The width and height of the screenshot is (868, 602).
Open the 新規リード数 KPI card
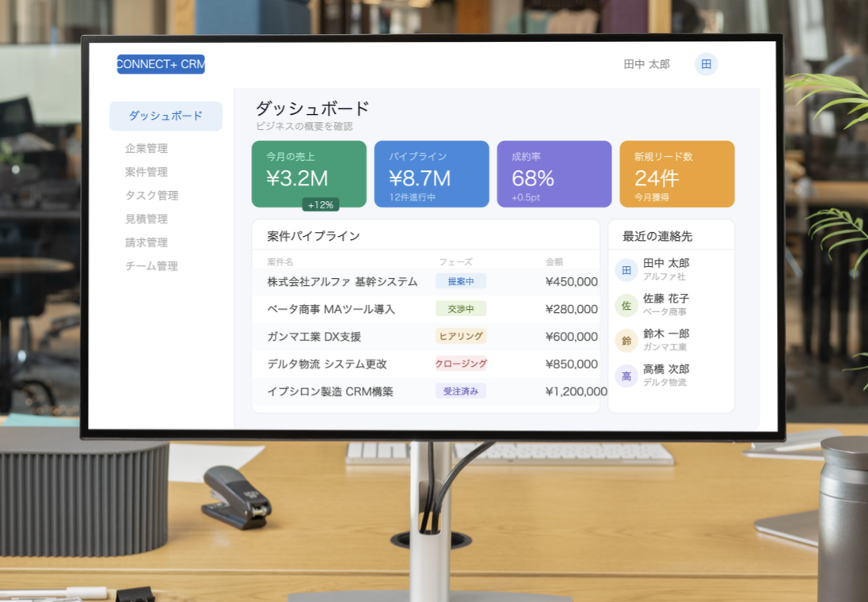[676, 173]
